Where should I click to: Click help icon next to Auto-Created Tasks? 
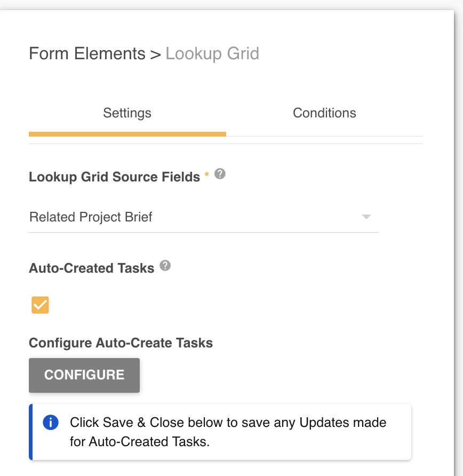(x=165, y=266)
